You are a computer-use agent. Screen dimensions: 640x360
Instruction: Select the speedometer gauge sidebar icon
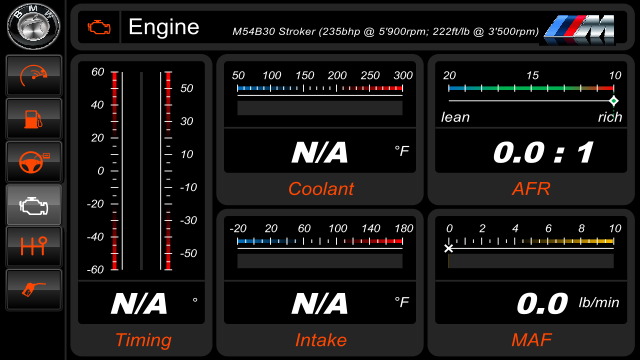pyautogui.click(x=34, y=76)
